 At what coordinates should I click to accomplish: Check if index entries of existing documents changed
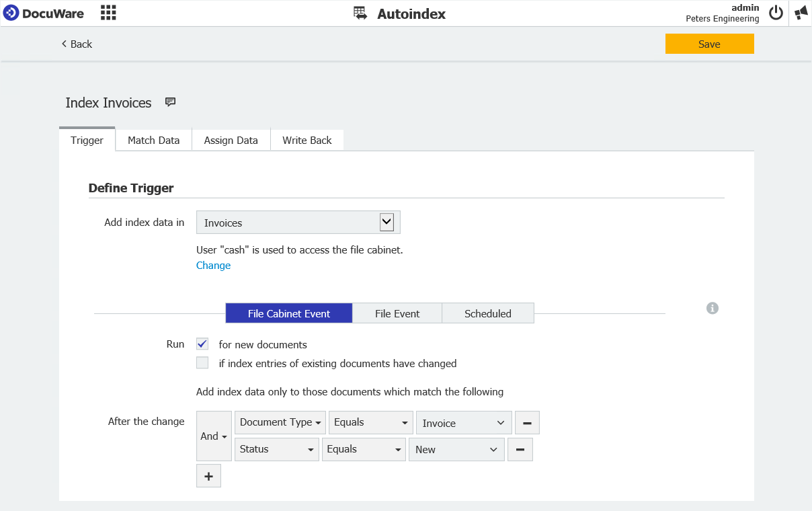pos(202,362)
